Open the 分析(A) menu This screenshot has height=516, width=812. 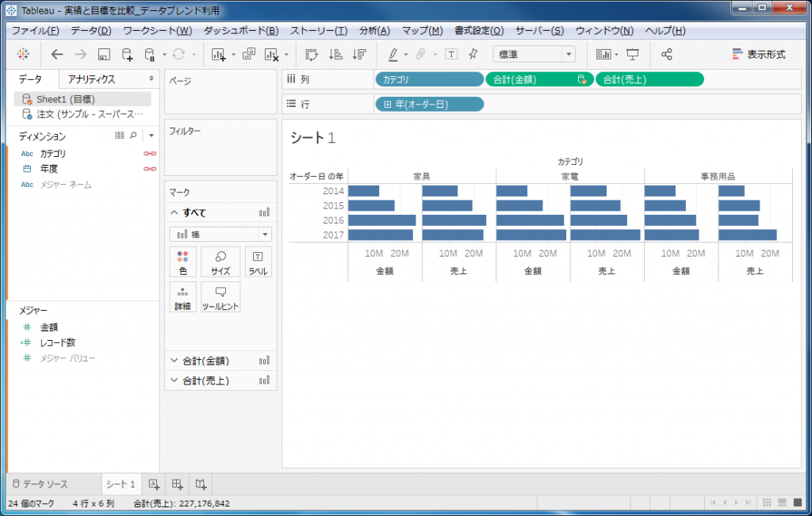tap(374, 31)
